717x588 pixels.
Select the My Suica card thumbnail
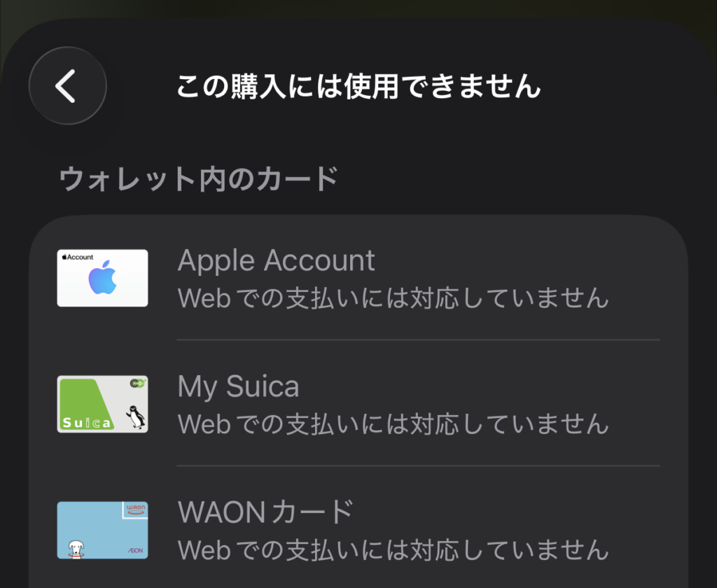click(102, 404)
